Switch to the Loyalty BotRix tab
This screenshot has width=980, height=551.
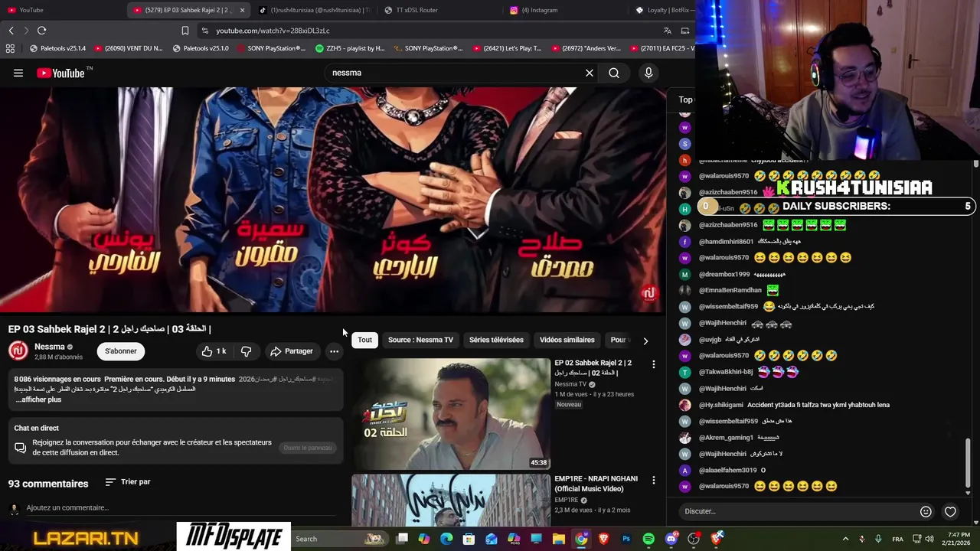tap(663, 10)
